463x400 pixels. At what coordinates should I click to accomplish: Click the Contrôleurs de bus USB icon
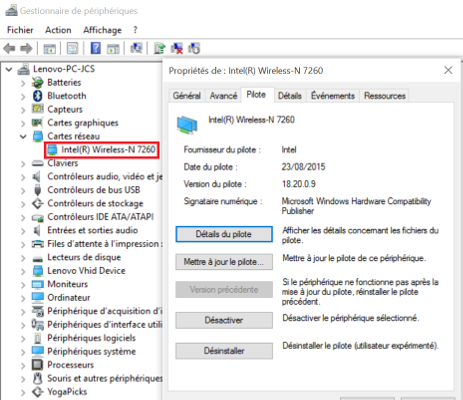coord(38,190)
